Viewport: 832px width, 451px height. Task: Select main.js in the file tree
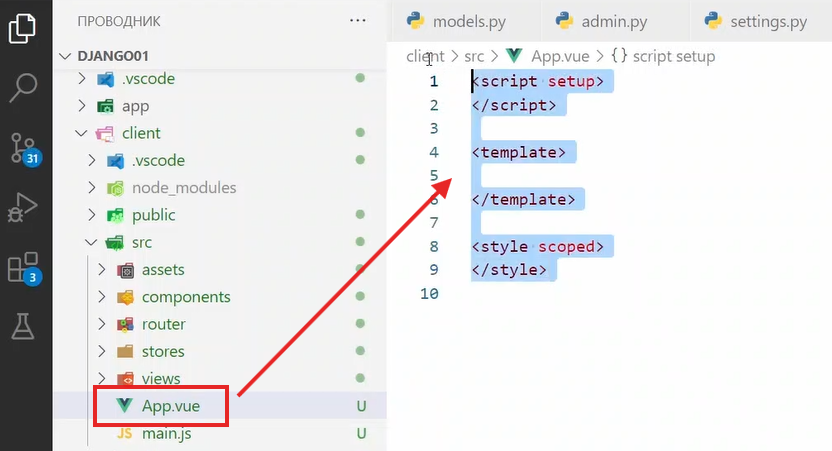click(x=164, y=433)
